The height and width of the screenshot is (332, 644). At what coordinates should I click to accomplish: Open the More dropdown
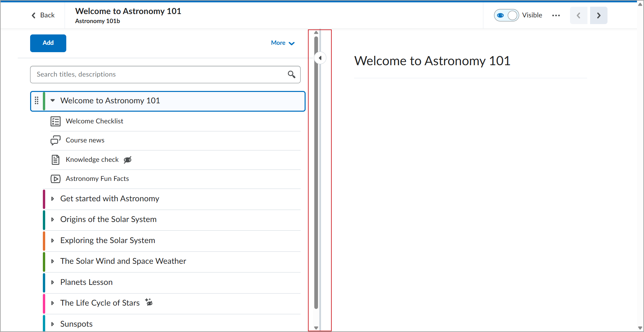pos(283,43)
